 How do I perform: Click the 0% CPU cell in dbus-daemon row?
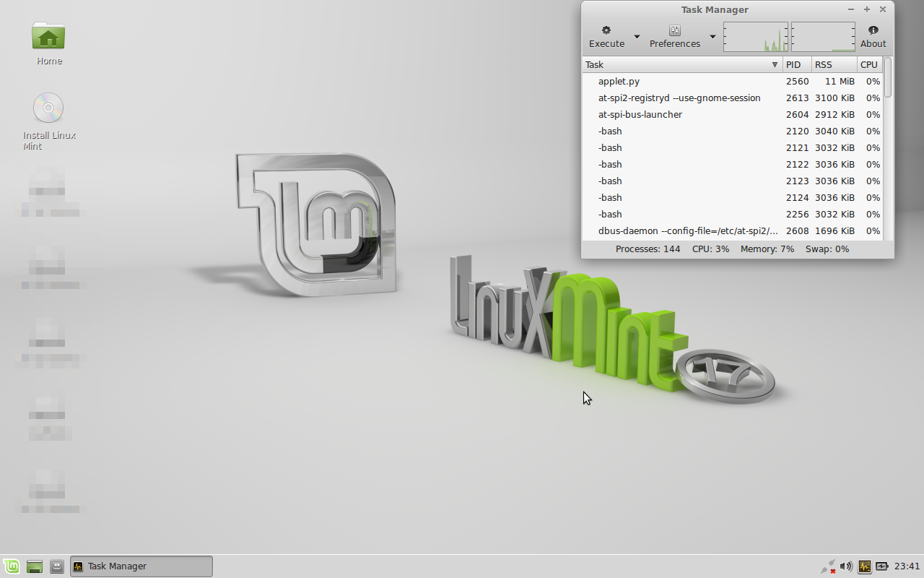click(x=873, y=231)
